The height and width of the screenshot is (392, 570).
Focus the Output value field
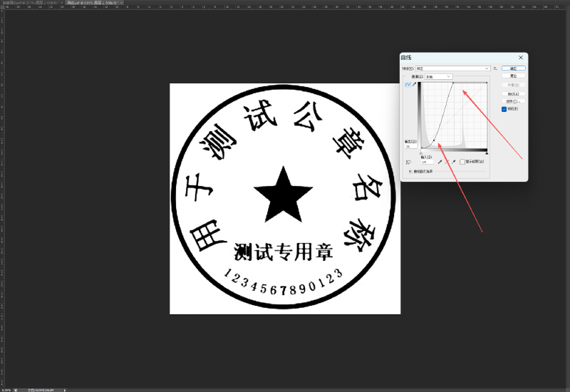(411, 146)
